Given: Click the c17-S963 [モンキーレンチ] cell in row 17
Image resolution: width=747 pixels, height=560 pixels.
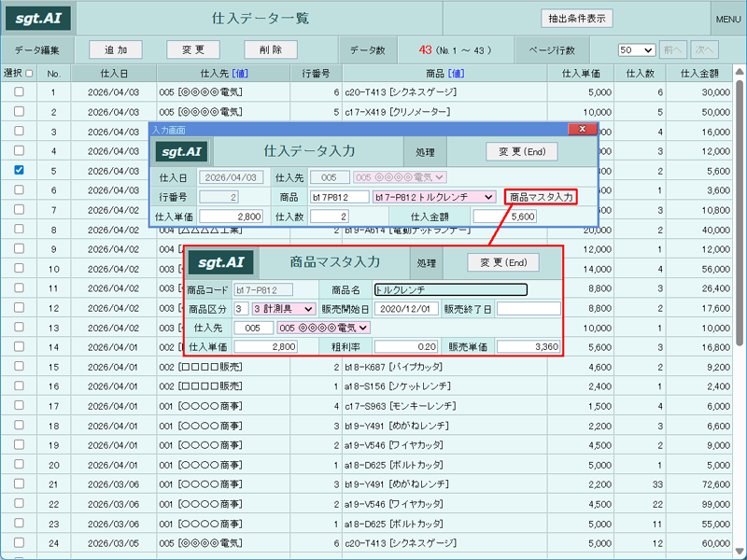Looking at the screenshot, I should [x=444, y=406].
